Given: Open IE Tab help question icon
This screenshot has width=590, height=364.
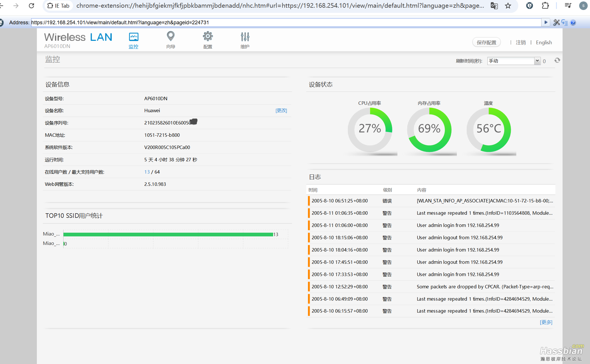Looking at the screenshot, I should point(573,23).
